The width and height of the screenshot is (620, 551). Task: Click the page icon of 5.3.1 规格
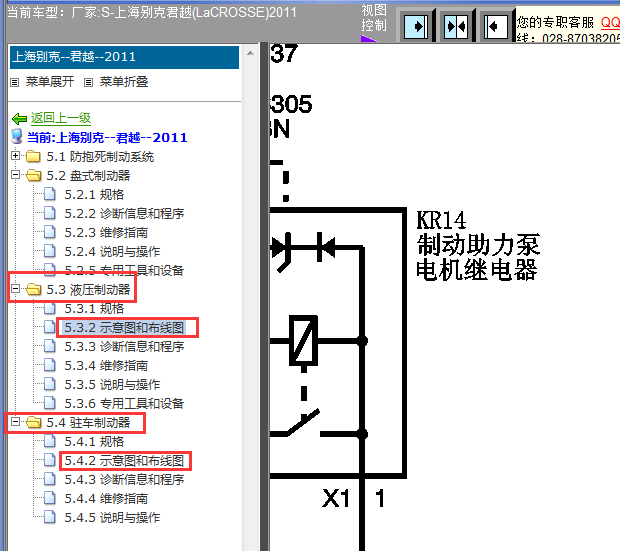click(x=50, y=308)
